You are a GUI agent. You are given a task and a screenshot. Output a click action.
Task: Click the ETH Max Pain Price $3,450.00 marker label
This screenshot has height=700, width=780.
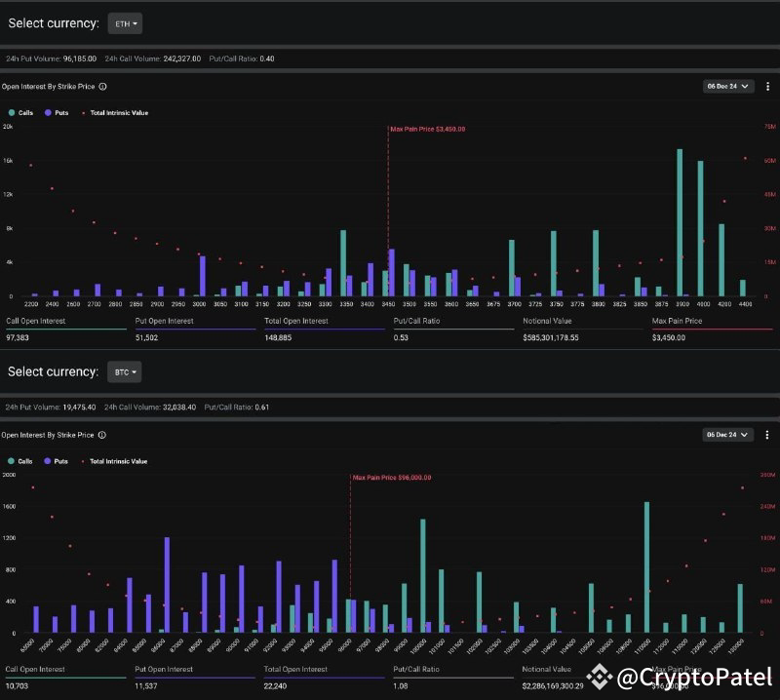coord(428,129)
